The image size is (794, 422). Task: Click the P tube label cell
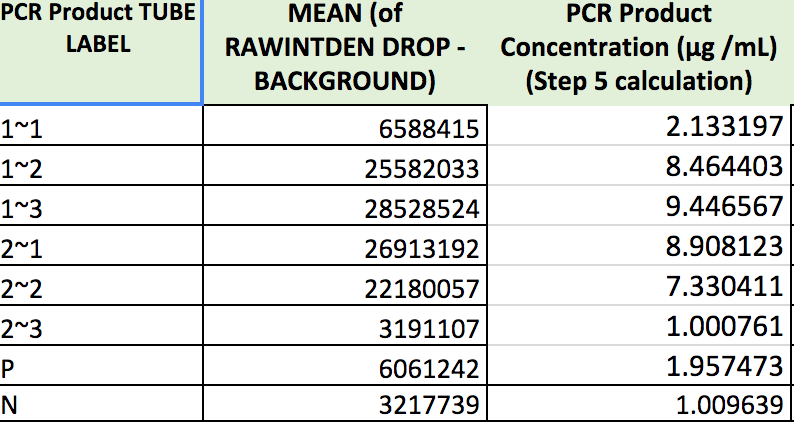click(x=100, y=367)
